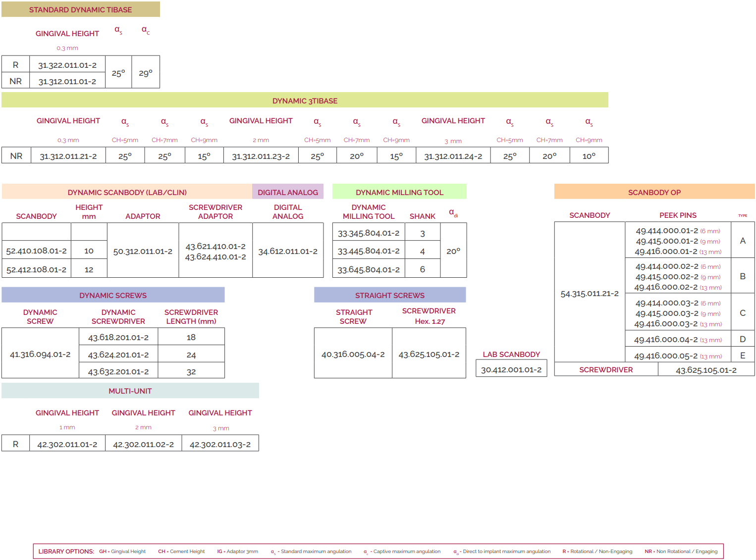Select scanbody code 54.315.011.21-2
The width and height of the screenshot is (756, 560).
(590, 294)
